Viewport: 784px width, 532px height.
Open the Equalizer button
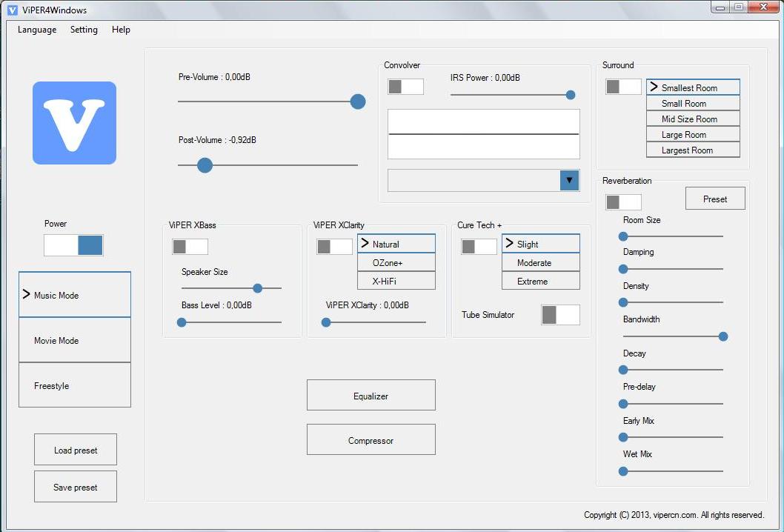point(371,396)
